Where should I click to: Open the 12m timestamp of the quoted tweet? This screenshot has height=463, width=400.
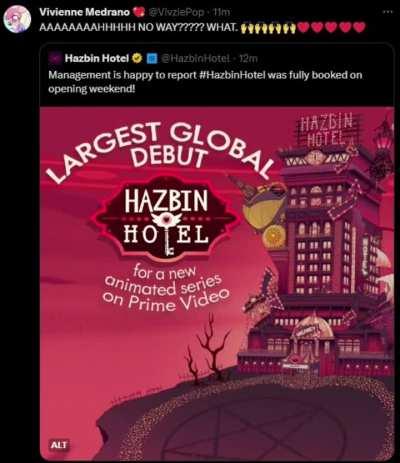pos(248,58)
